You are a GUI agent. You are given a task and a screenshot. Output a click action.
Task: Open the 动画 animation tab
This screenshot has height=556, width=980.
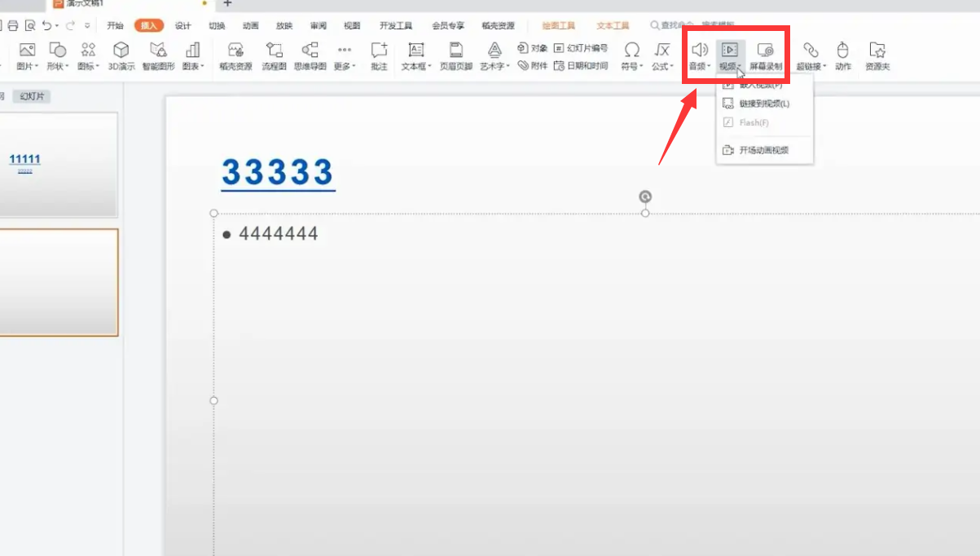point(250,26)
